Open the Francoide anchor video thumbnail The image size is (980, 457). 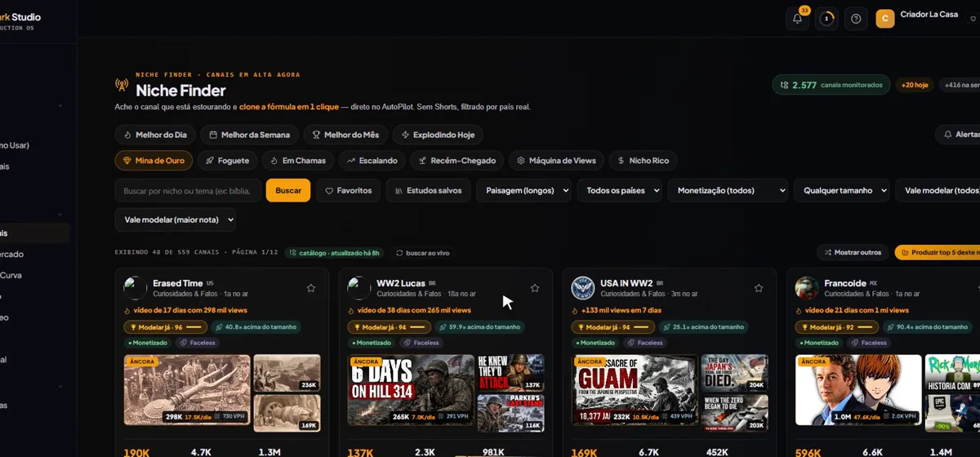pyautogui.click(x=858, y=390)
